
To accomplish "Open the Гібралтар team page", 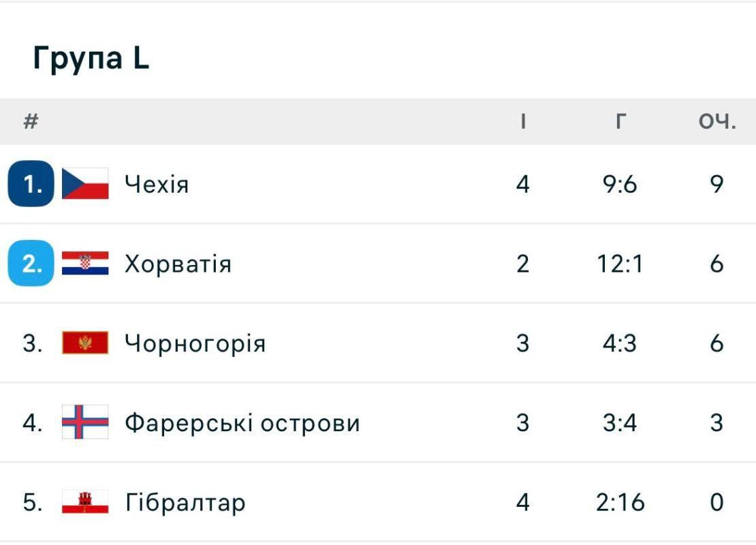I will (185, 503).
